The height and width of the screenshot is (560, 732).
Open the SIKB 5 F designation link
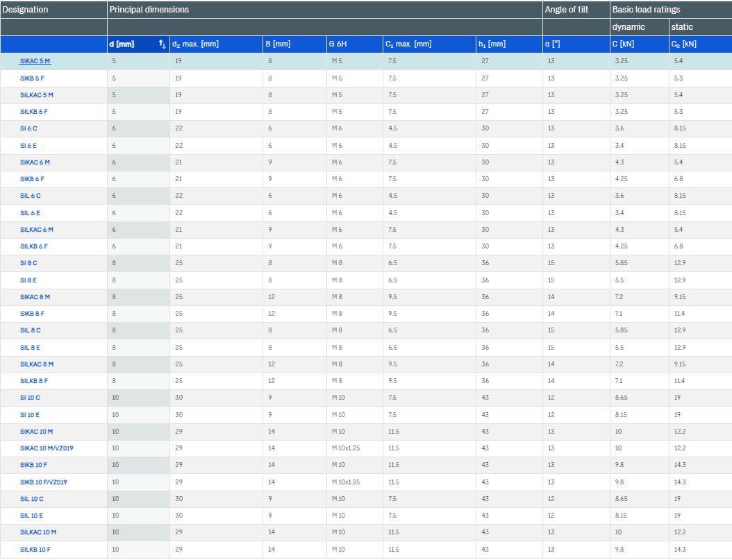click(33, 78)
